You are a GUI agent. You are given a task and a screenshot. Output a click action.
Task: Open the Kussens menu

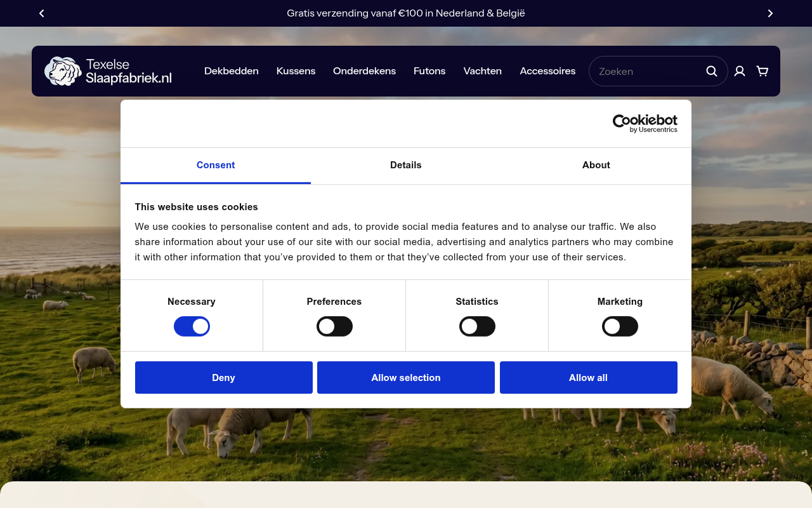coord(296,71)
